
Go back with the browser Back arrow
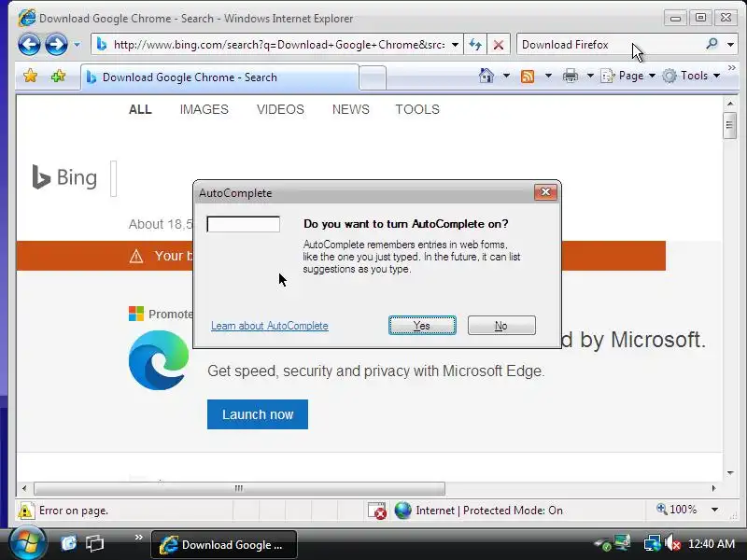point(29,44)
